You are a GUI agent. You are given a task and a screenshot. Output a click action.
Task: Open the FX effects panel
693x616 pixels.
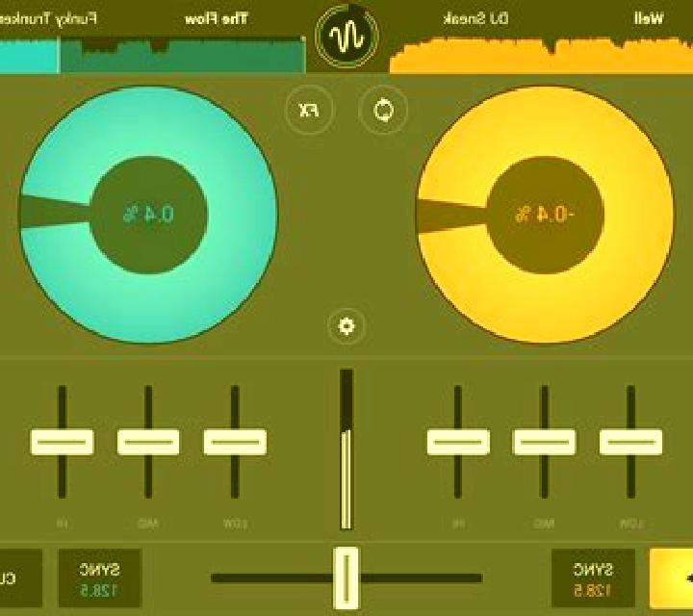pyautogui.click(x=309, y=110)
